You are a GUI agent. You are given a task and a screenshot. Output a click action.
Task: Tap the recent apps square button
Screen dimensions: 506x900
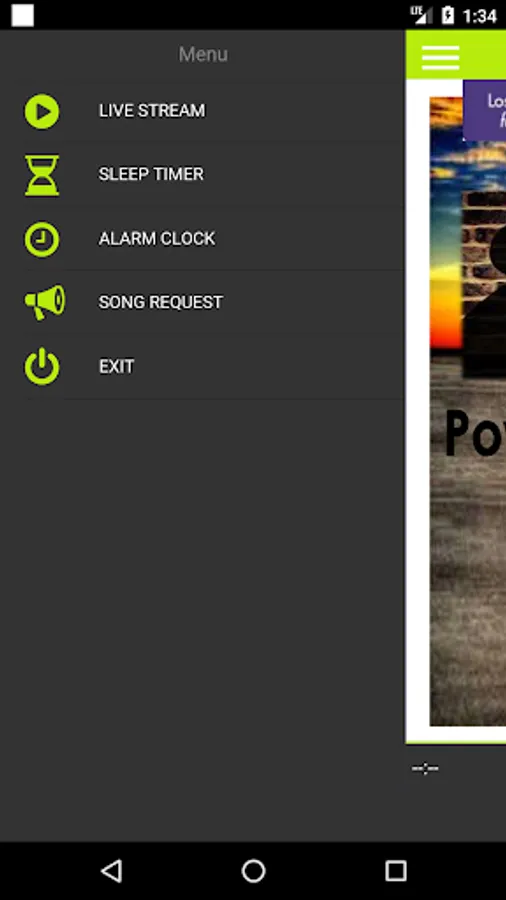click(x=395, y=870)
